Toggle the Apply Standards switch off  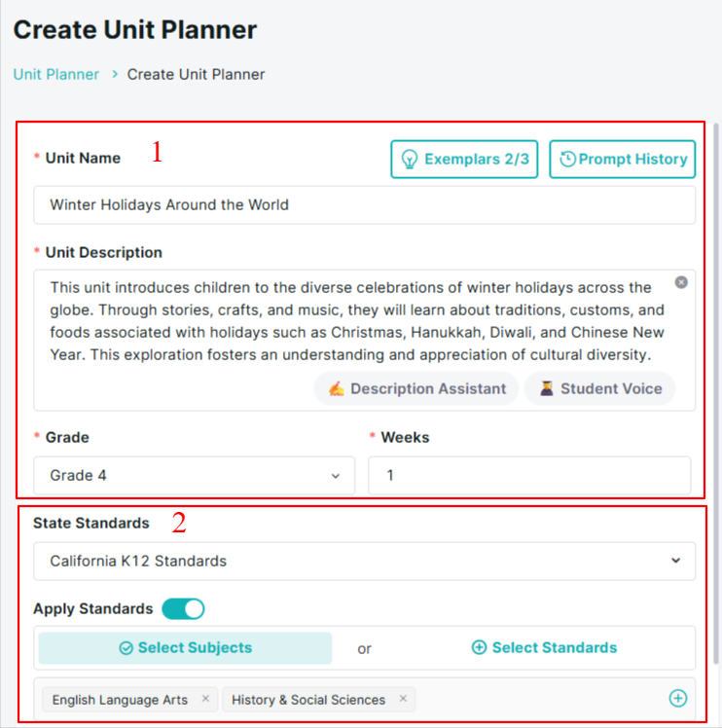coord(183,608)
